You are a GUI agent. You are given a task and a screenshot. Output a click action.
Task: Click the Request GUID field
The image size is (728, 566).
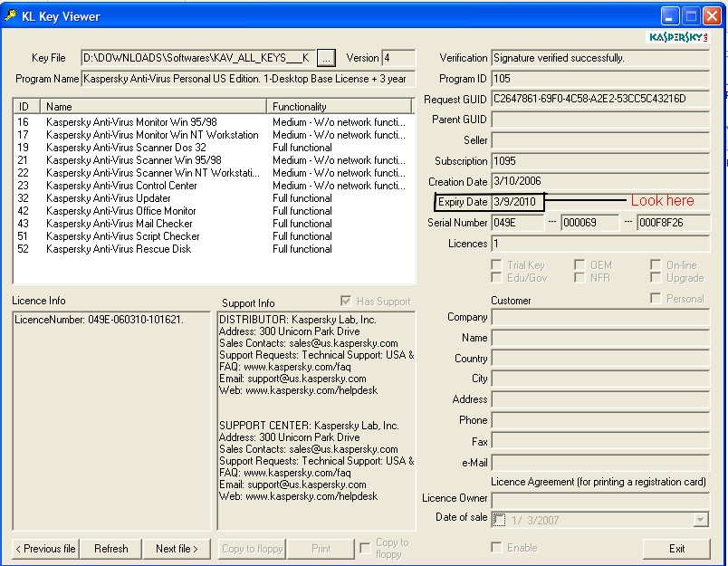[600, 99]
